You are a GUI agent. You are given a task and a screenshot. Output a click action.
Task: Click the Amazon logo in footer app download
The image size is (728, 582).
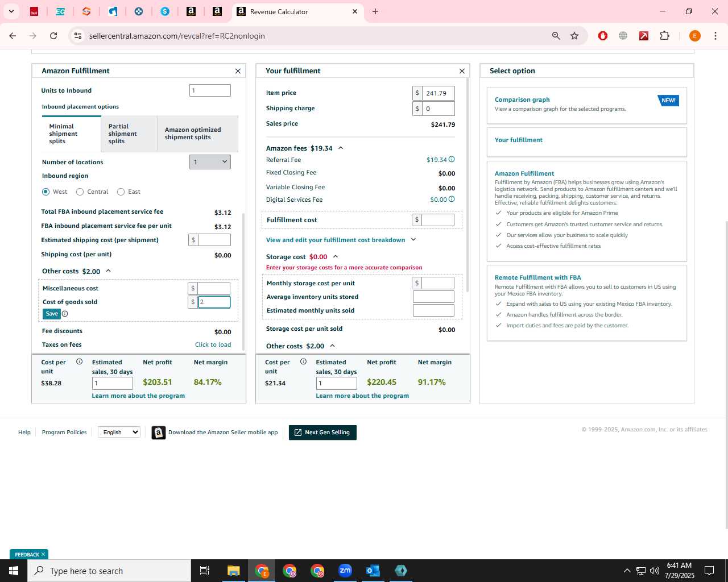pos(159,433)
